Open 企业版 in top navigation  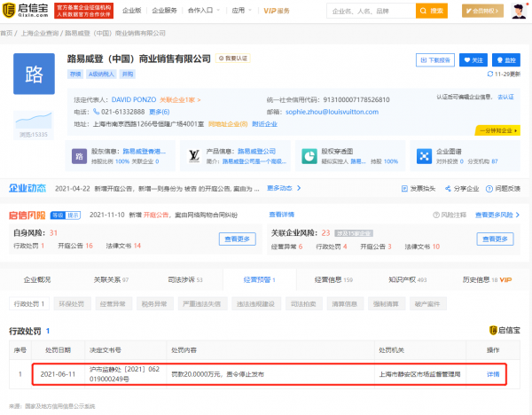131,11
